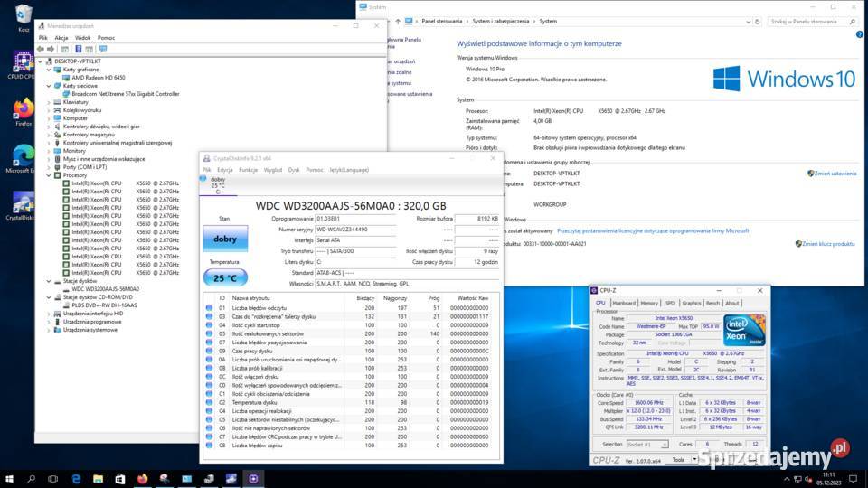Open the CrystalDiskInfo desktop shortcut

[22, 206]
